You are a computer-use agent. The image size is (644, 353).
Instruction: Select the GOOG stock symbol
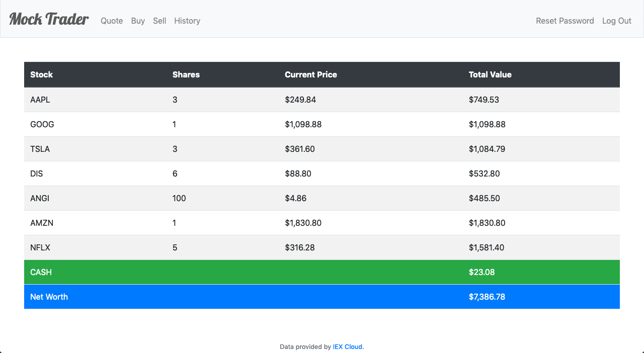click(42, 124)
